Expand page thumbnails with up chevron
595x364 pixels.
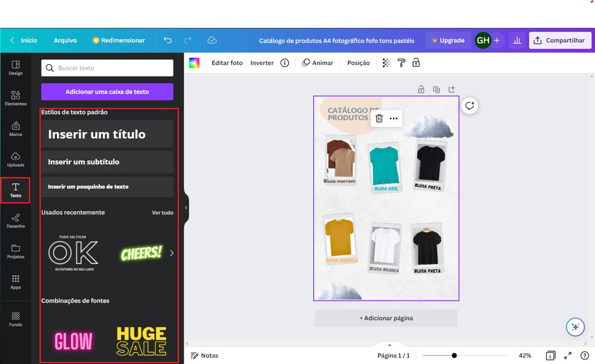pyautogui.click(x=389, y=345)
